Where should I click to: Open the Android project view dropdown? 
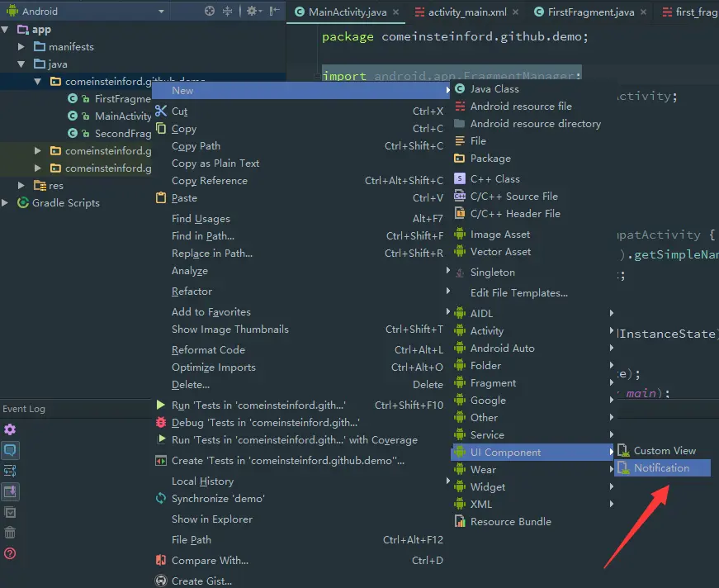pos(161,11)
